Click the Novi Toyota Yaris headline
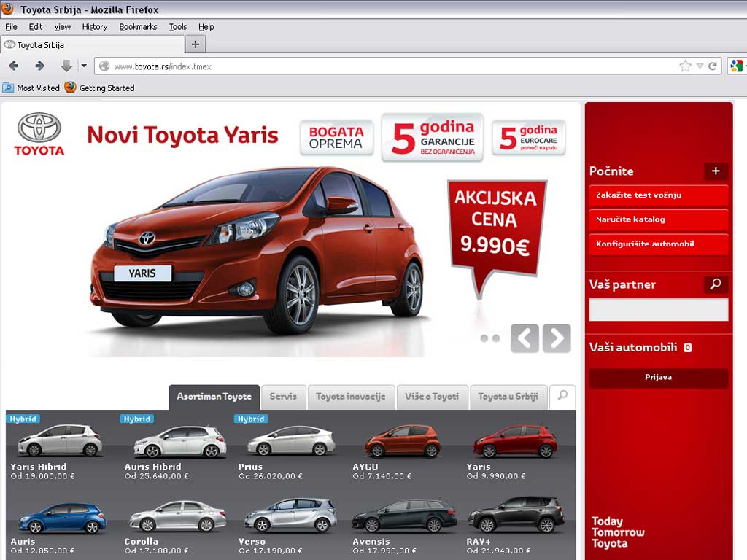 point(182,135)
